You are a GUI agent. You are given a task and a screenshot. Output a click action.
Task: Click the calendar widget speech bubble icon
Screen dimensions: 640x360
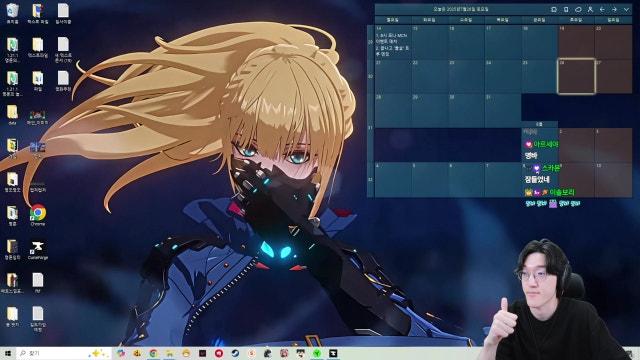pos(578,9)
